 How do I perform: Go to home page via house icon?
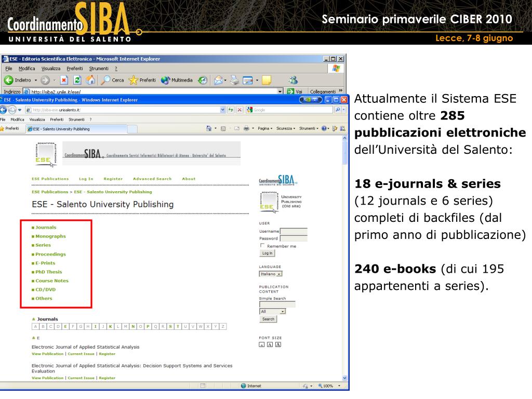(90, 80)
